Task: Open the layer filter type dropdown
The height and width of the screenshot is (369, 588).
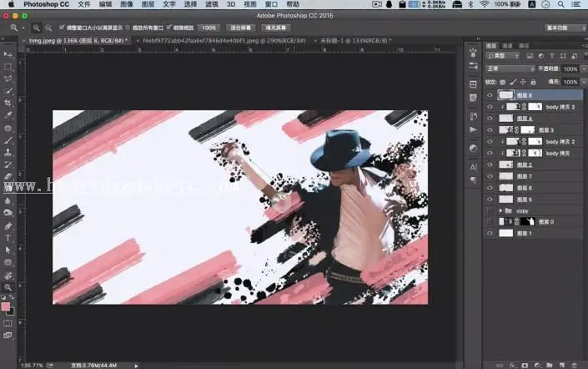Action: tap(503, 56)
